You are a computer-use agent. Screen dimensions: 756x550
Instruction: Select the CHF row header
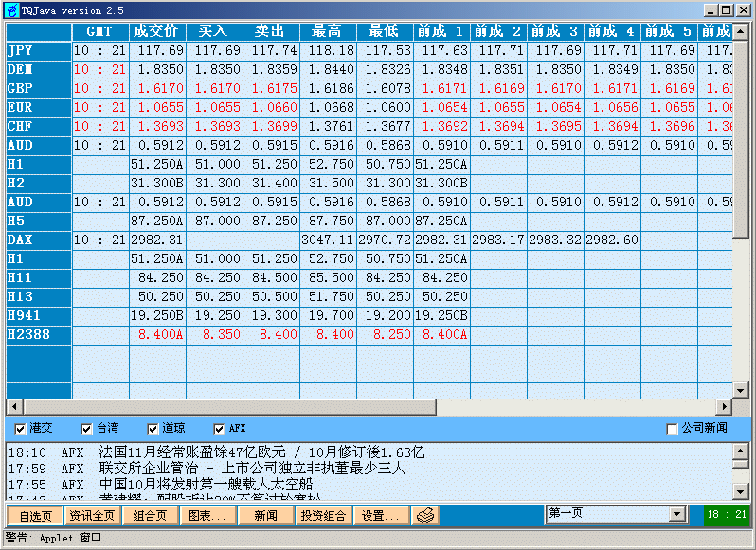coord(39,126)
